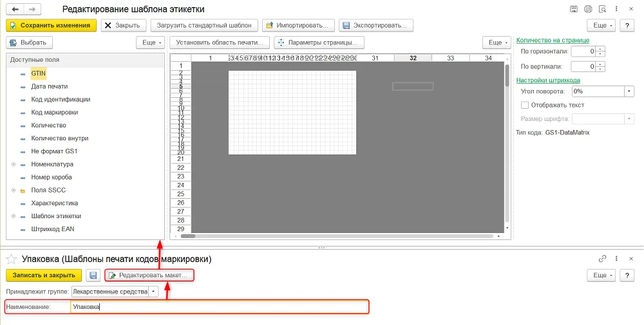The width and height of the screenshot is (644, 325).
Task: Open help in the label editor window
Action: point(627,26)
